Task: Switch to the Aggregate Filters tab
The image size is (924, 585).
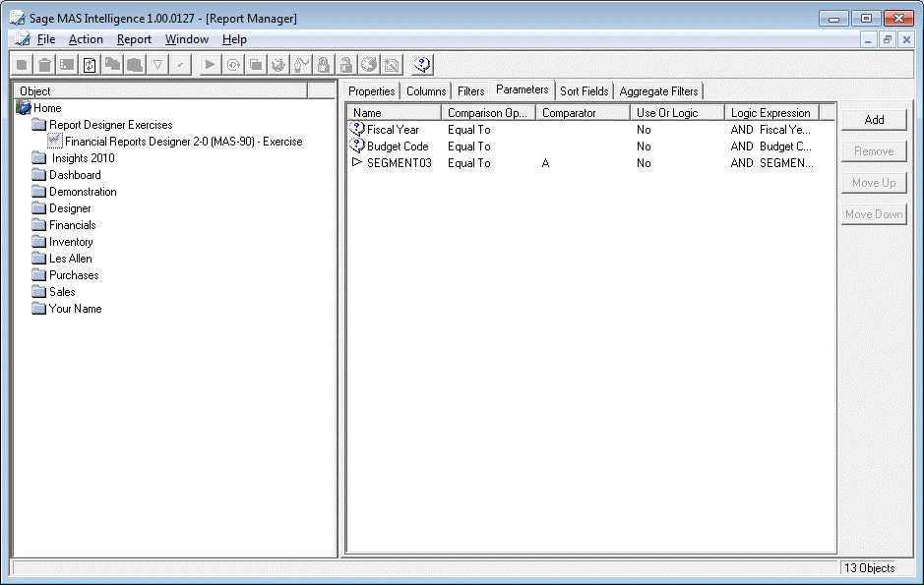Action: pos(658,91)
